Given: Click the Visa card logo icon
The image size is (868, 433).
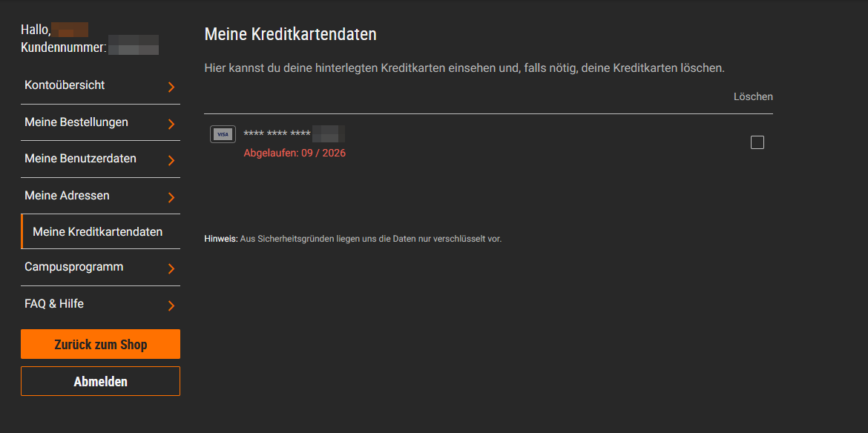Looking at the screenshot, I should (223, 134).
